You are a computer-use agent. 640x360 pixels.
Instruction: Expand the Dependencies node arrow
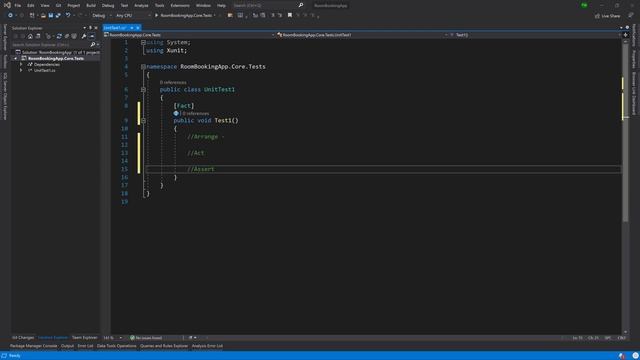pyautogui.click(x=21, y=64)
